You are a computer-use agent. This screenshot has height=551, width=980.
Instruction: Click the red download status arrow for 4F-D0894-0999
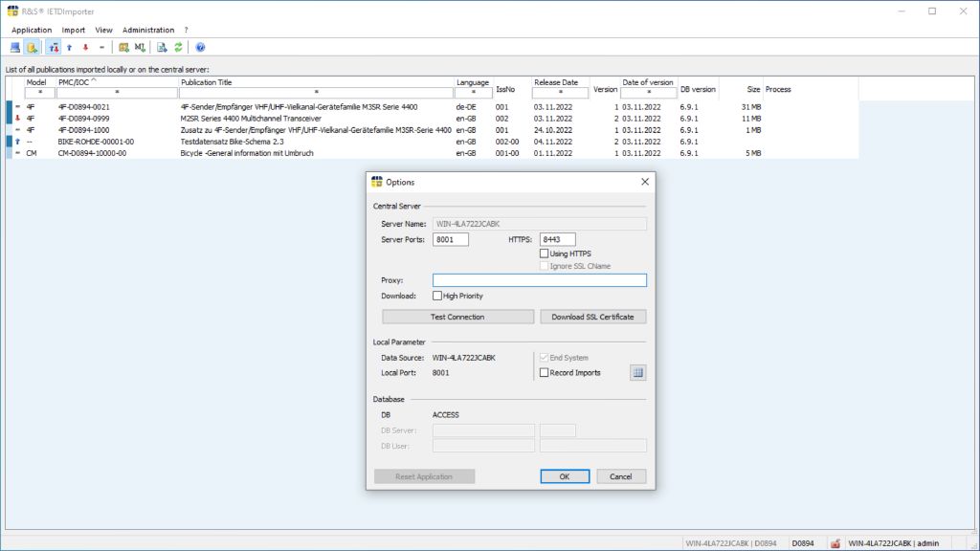17,118
